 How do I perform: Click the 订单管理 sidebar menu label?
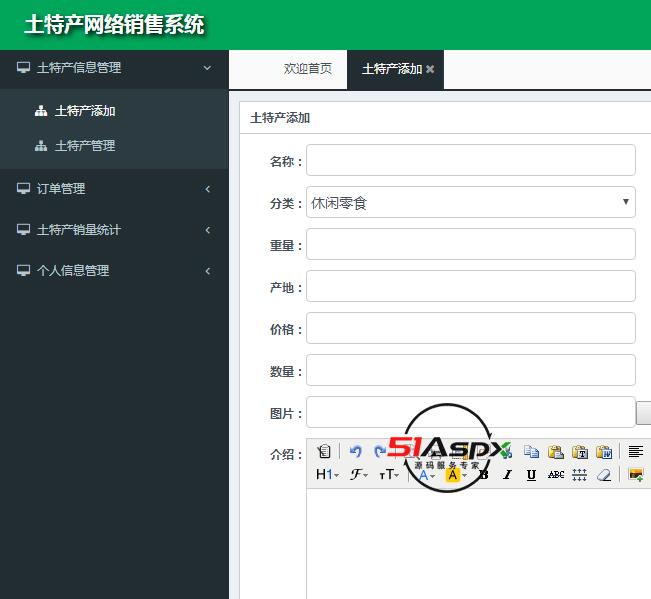(x=61, y=188)
